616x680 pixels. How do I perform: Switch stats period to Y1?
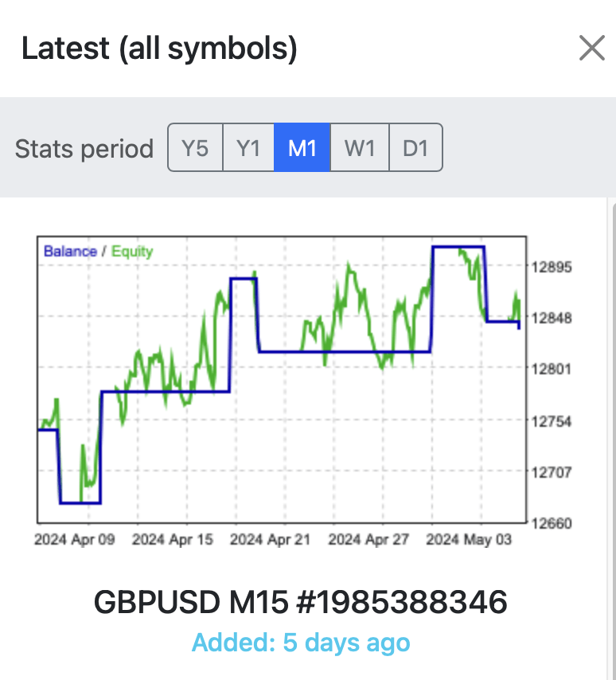(x=248, y=148)
